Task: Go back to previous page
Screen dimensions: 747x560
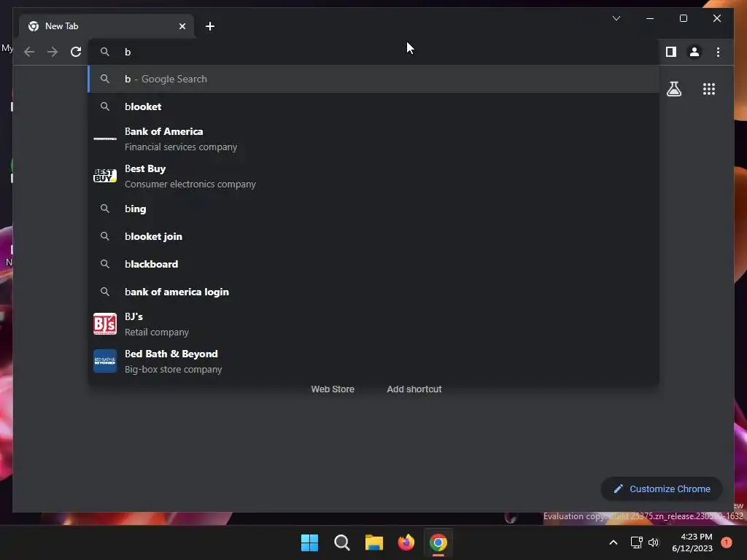Action: point(29,52)
